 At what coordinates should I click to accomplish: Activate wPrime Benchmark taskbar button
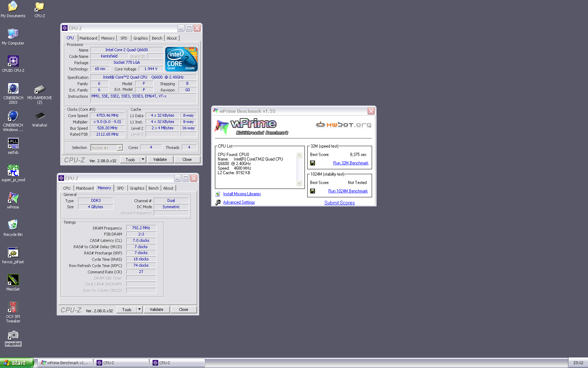pyautogui.click(x=65, y=363)
